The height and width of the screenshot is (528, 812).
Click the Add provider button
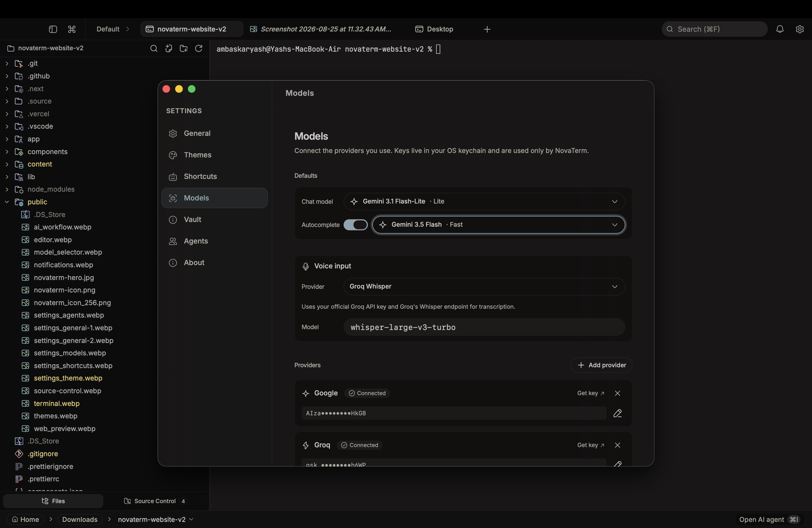[x=601, y=365]
